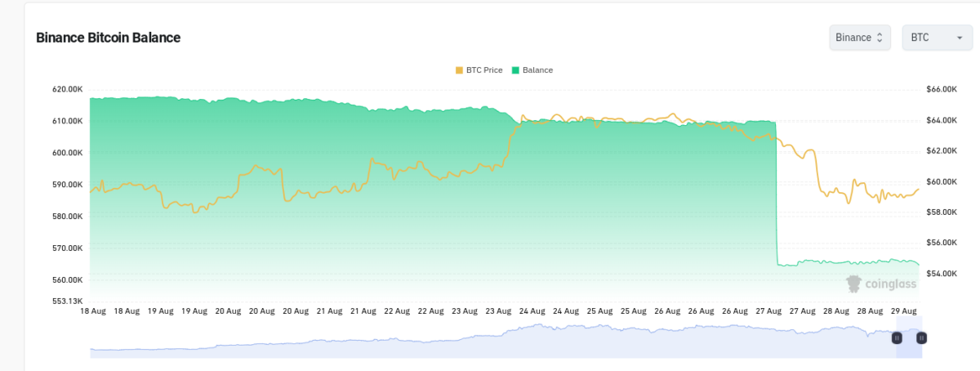Expand the BTC coin dropdown
Screen dimensions: 980x371
coord(937,38)
